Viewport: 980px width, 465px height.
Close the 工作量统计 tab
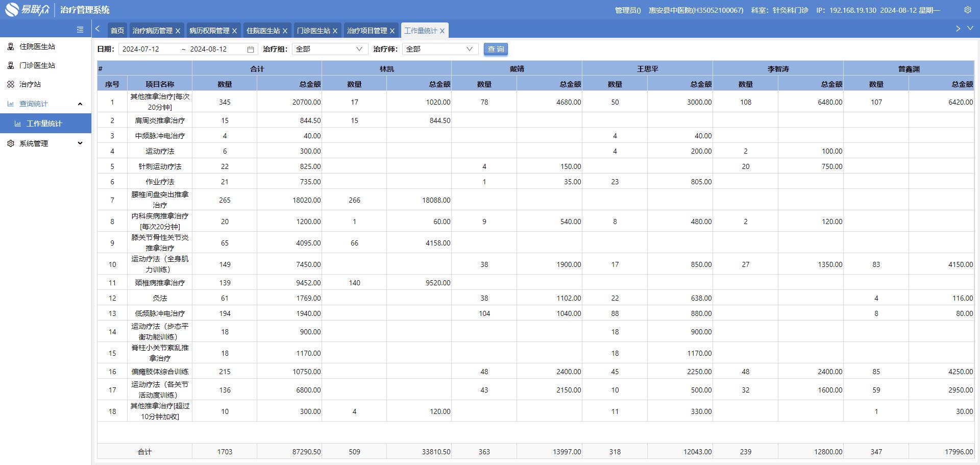click(442, 31)
